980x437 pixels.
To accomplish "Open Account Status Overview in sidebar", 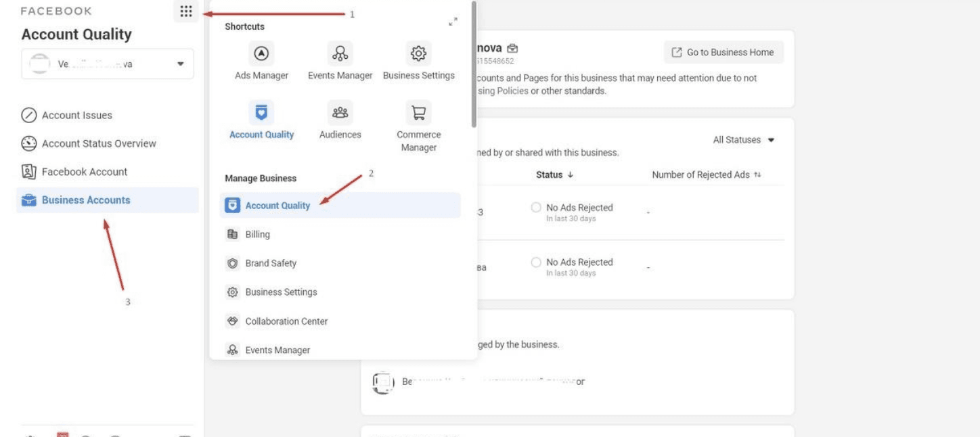I will (x=108, y=143).
